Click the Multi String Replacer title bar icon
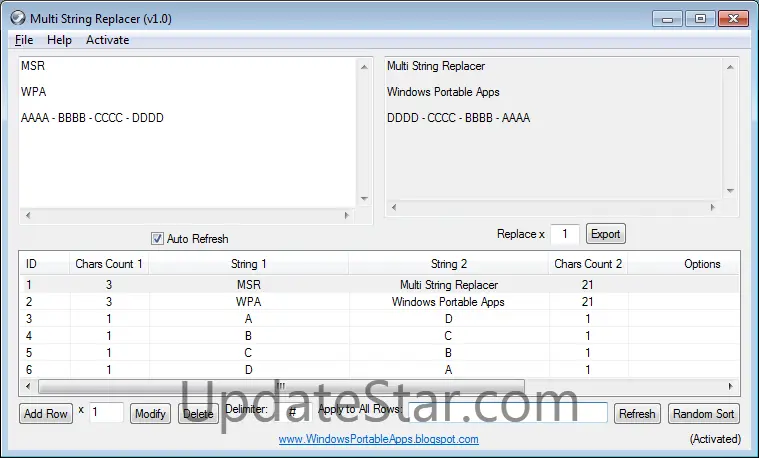759x458 pixels. click(x=18, y=18)
